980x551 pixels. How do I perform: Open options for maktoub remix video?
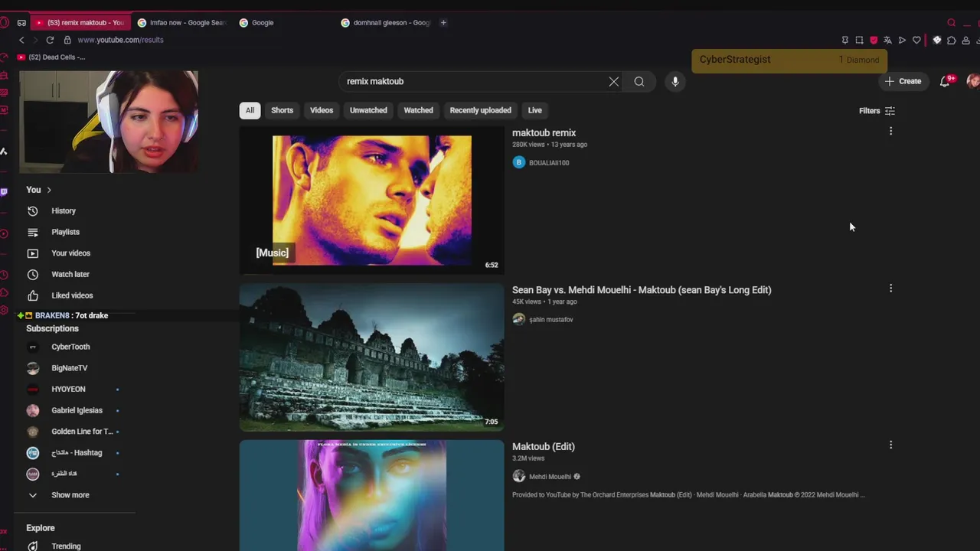coord(890,132)
